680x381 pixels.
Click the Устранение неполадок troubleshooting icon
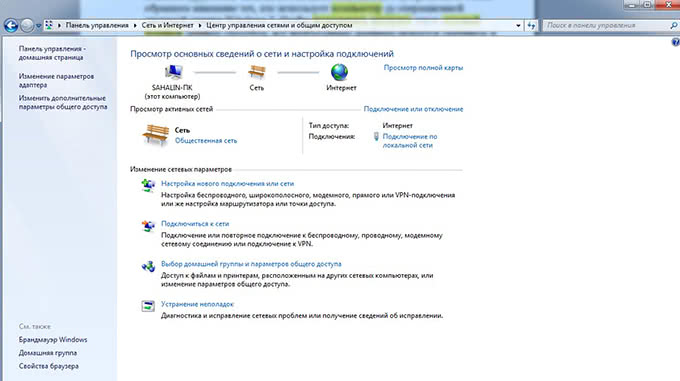(148, 306)
